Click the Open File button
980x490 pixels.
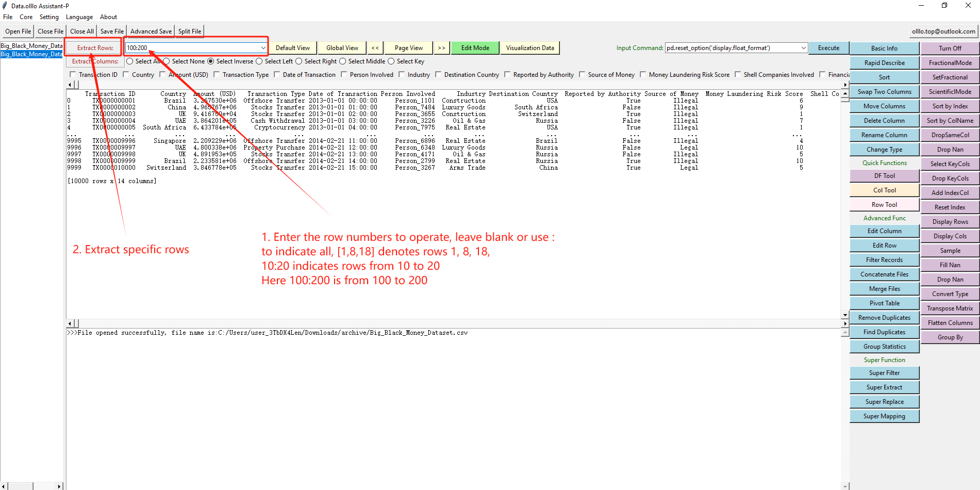[x=18, y=31]
